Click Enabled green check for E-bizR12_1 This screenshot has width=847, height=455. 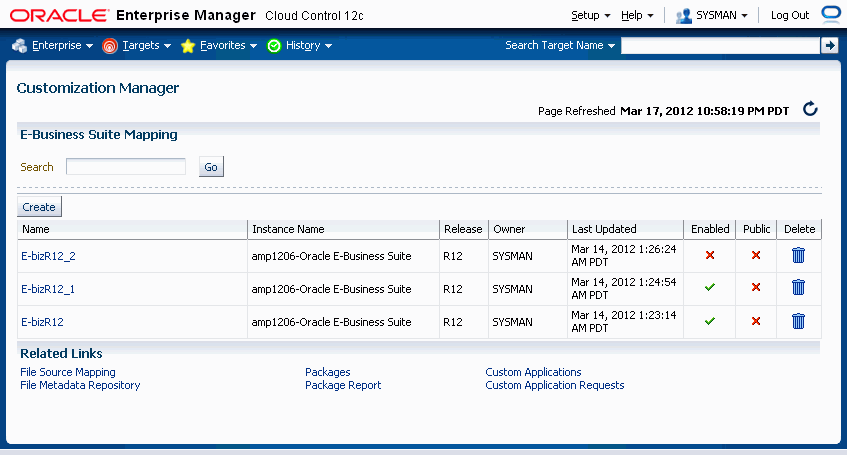[710, 287]
